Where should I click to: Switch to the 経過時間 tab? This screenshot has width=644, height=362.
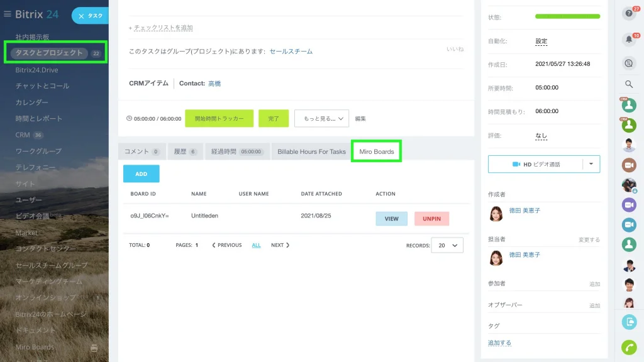237,151
